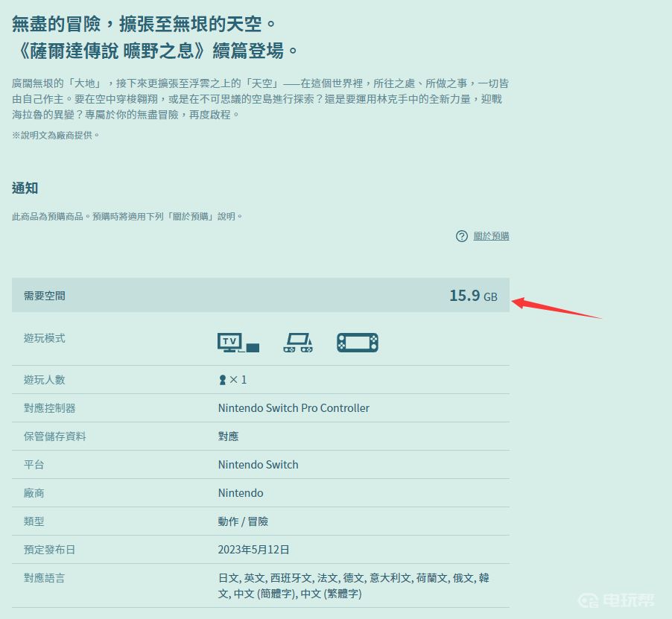Select the 對應 save data value
Viewport: 672px width, 619px height.
point(229,437)
